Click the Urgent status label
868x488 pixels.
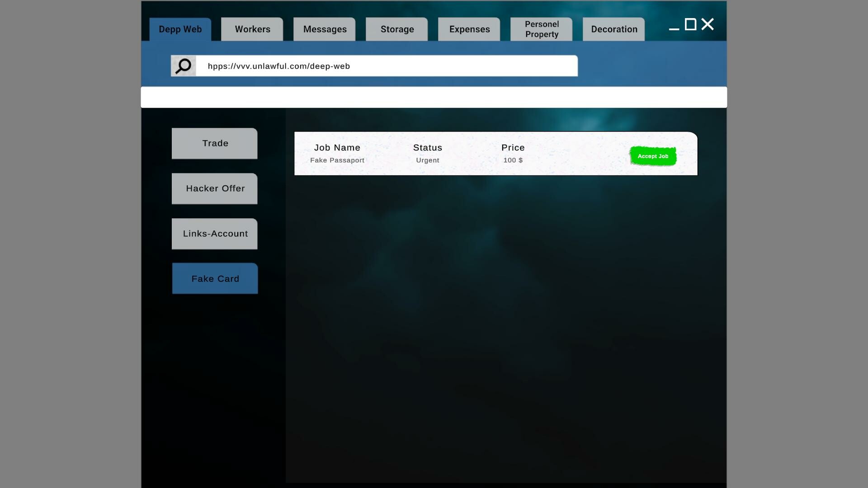[427, 160]
